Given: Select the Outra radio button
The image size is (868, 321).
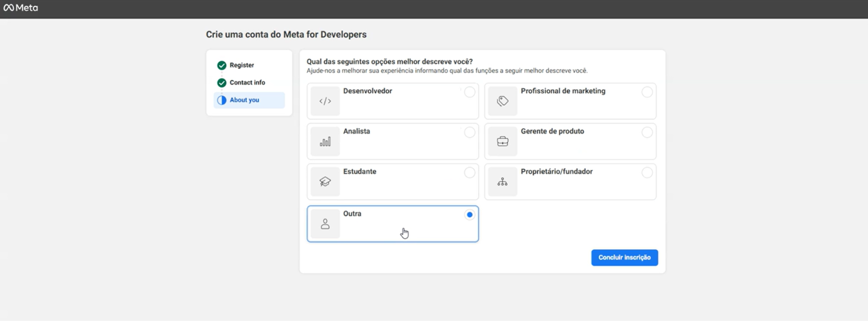Looking at the screenshot, I should tap(469, 215).
